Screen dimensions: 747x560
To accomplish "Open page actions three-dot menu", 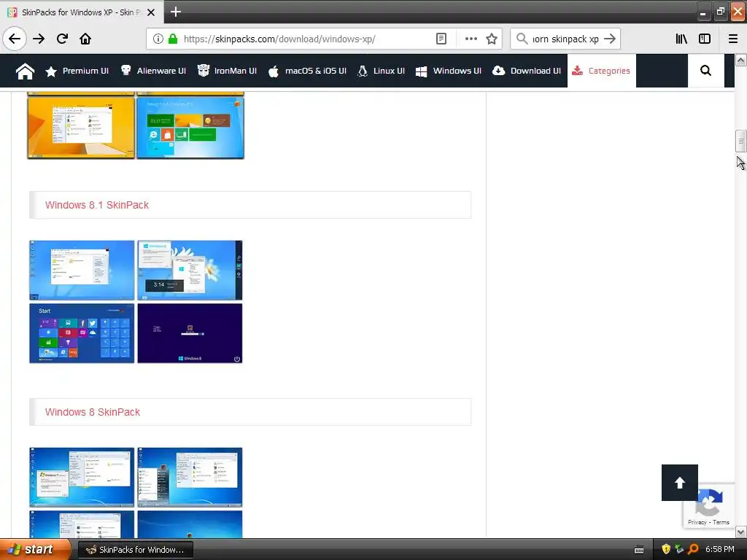I will 471,39.
